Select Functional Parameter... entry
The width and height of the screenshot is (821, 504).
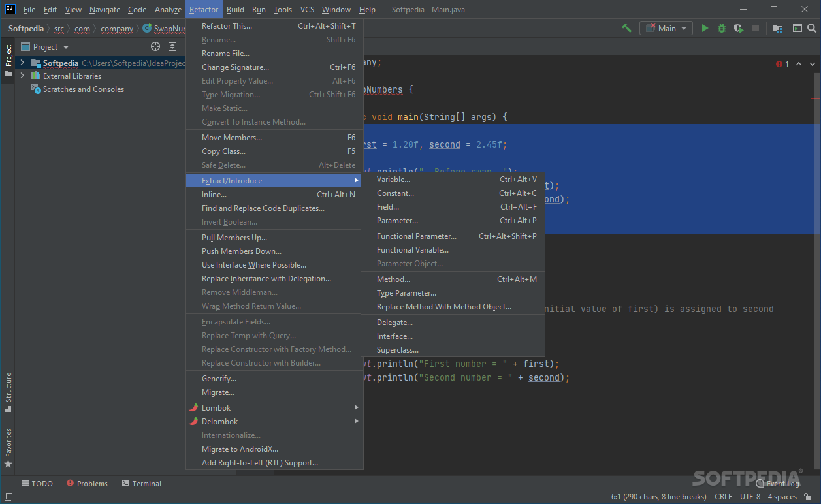click(x=453, y=236)
